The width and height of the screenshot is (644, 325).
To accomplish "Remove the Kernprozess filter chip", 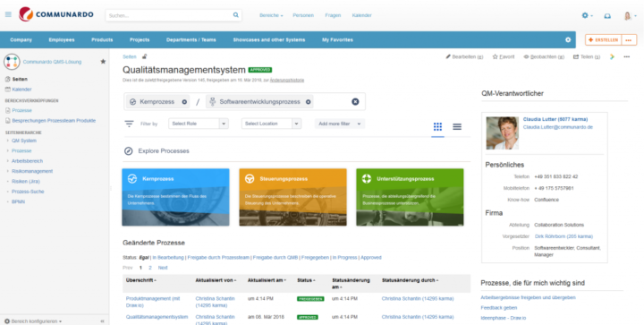I will (x=184, y=102).
